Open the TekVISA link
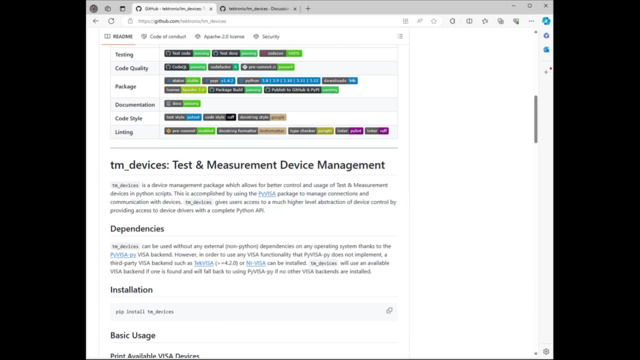The height and width of the screenshot is (360, 640). [x=204, y=263]
